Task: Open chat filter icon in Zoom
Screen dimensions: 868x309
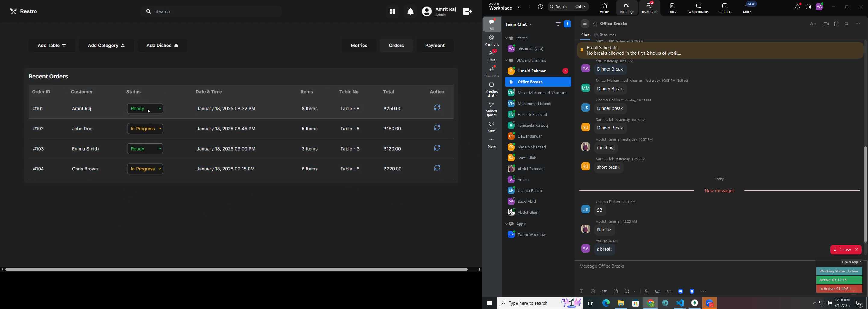Action: point(558,24)
